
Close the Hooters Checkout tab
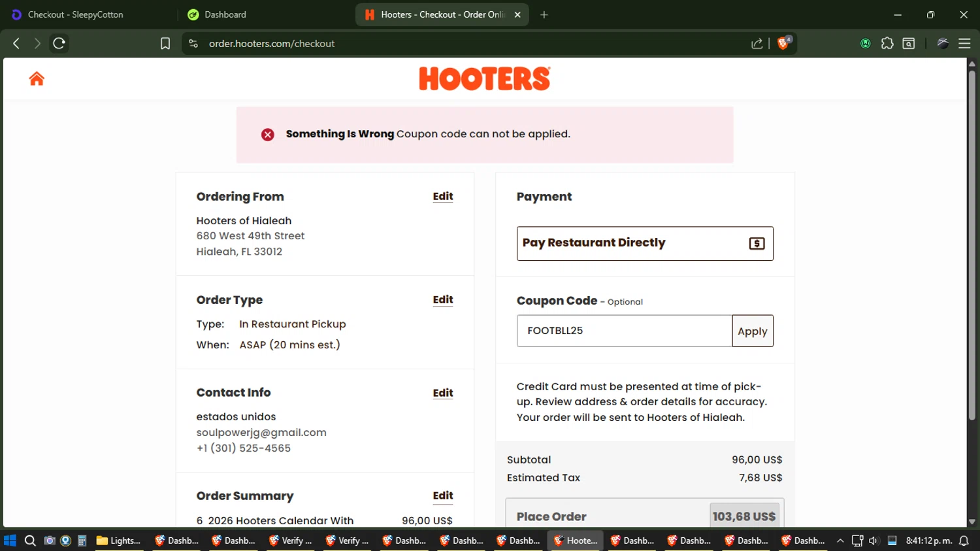(x=517, y=14)
